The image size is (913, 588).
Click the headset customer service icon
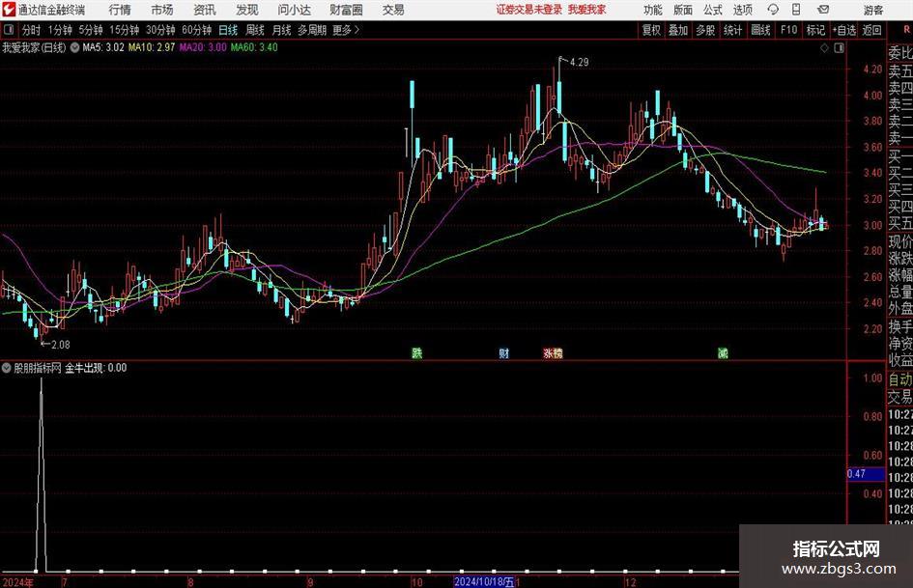coord(773,10)
